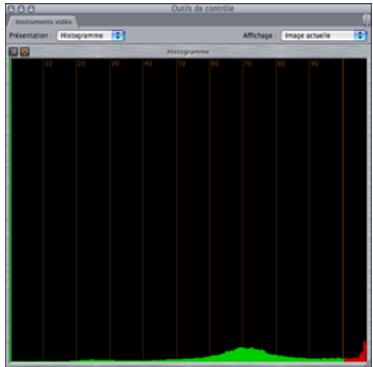This screenshot has height=367, width=373.
Task: Click the Histogramme title above the graph
Action: (188, 52)
